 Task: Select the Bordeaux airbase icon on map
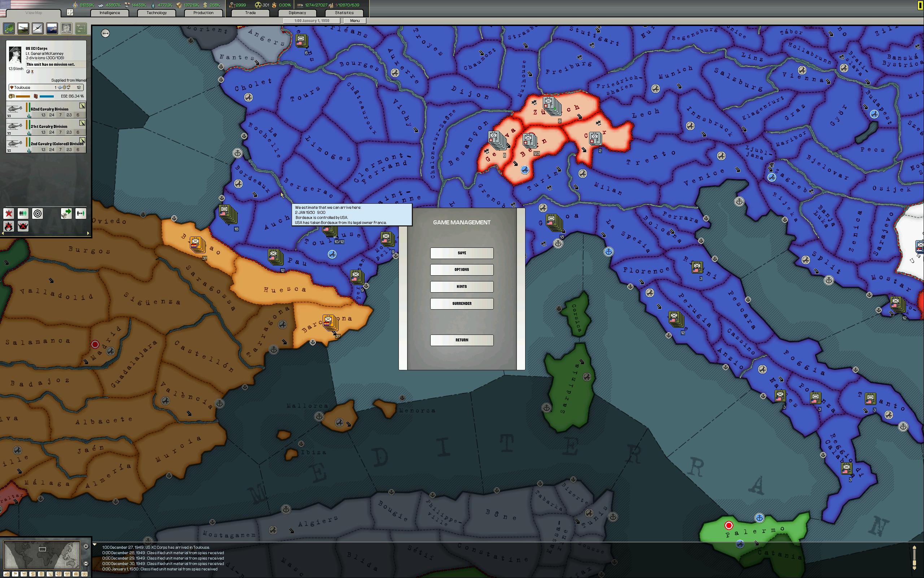(x=238, y=184)
